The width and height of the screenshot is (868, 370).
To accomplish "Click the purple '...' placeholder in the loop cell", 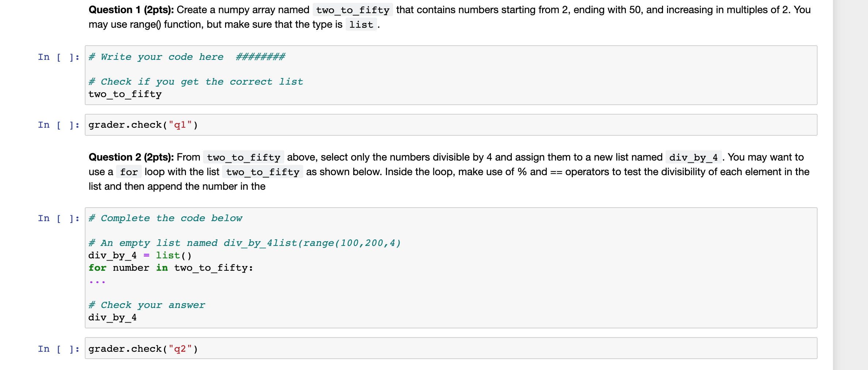I will (97, 281).
